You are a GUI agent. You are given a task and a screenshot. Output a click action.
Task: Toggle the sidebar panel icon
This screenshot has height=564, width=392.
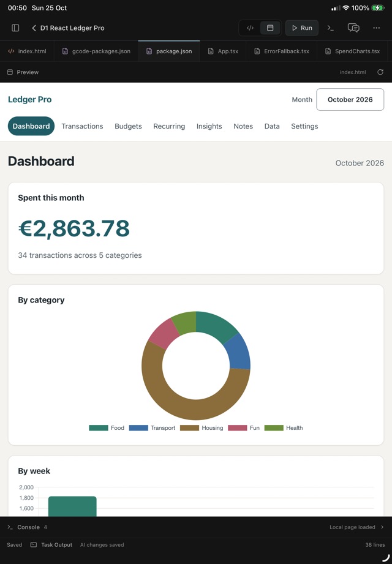coord(15,28)
